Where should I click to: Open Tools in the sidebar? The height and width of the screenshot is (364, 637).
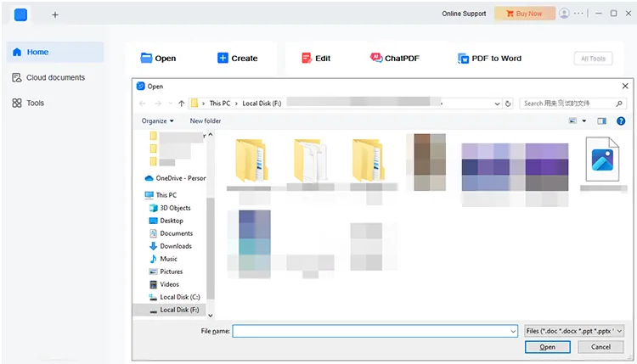pos(28,103)
